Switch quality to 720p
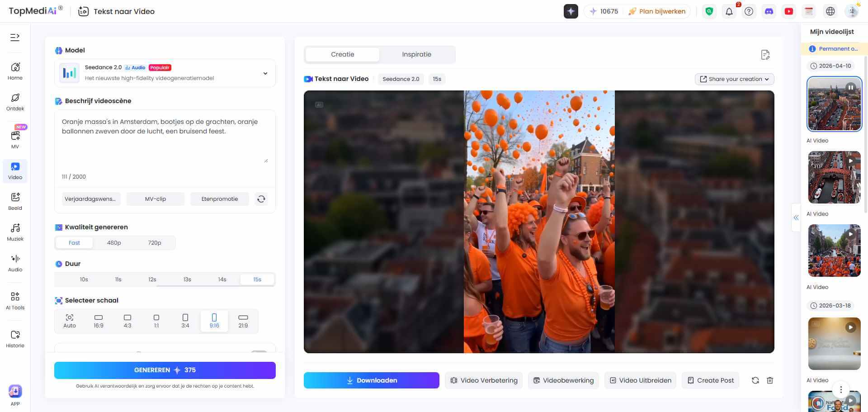 pos(154,243)
